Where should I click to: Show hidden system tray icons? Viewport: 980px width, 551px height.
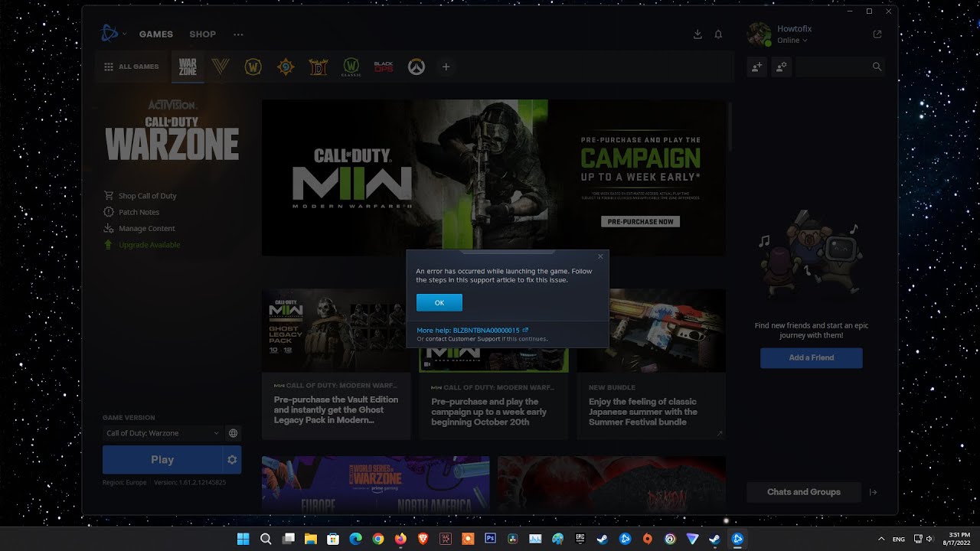point(881,539)
